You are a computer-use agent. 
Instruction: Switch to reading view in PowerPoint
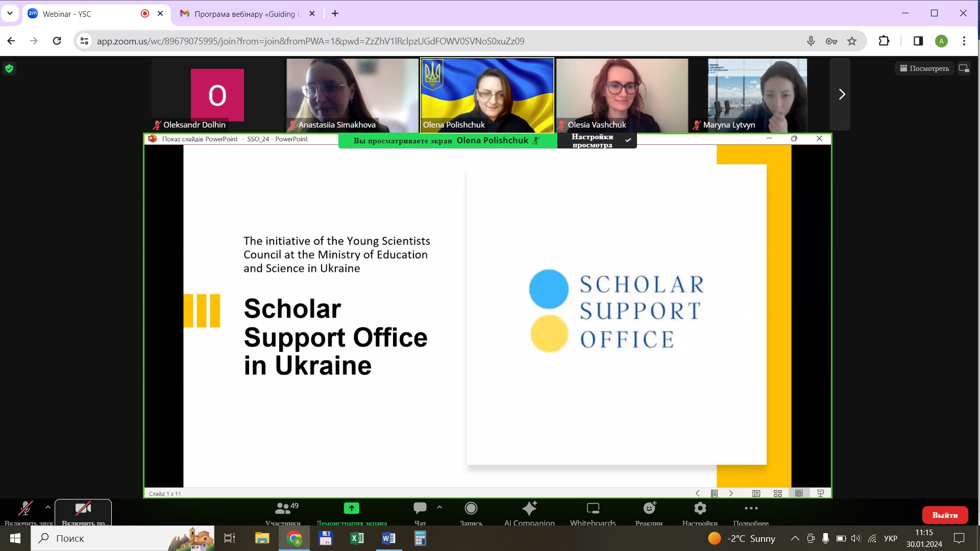[799, 493]
